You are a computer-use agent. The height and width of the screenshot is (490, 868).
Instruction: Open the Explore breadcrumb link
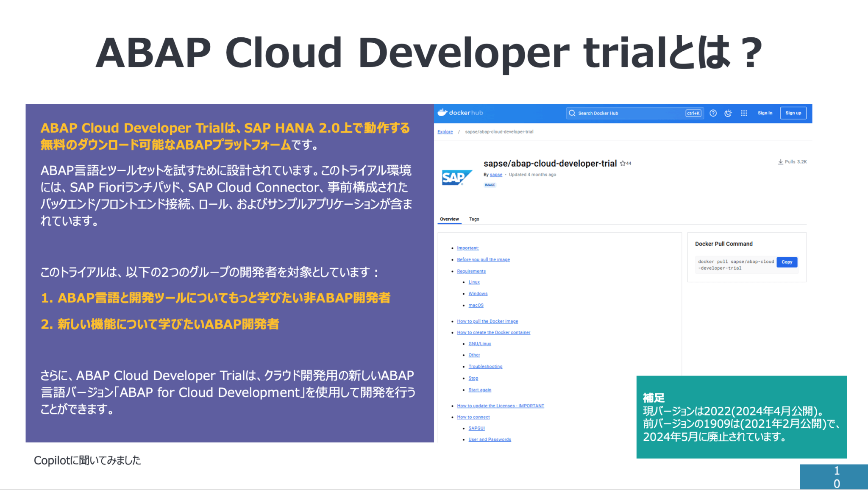coord(445,131)
